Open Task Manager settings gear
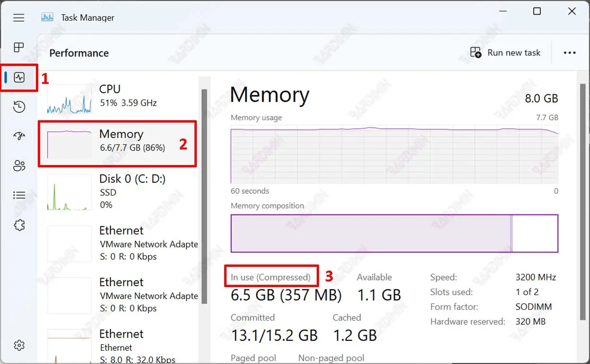 click(19, 345)
